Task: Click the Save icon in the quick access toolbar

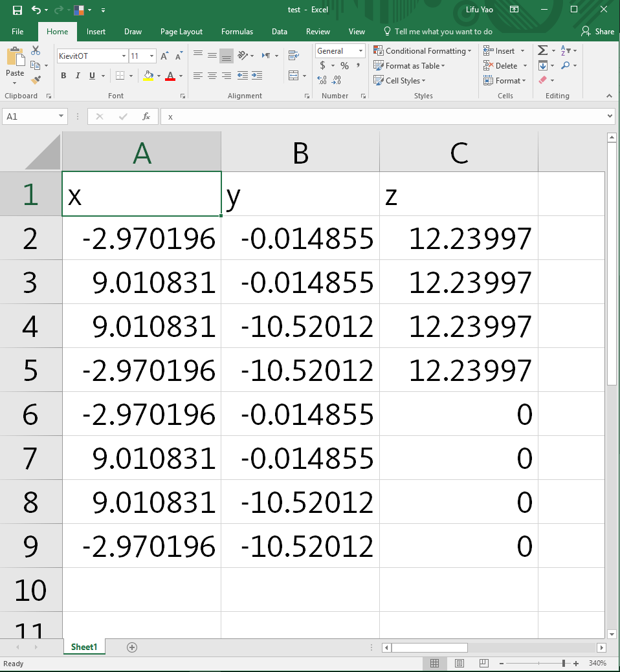Action: (x=17, y=10)
